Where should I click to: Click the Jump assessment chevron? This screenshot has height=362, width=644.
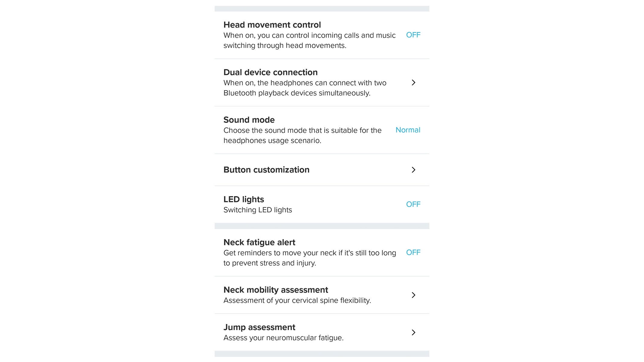point(414,332)
